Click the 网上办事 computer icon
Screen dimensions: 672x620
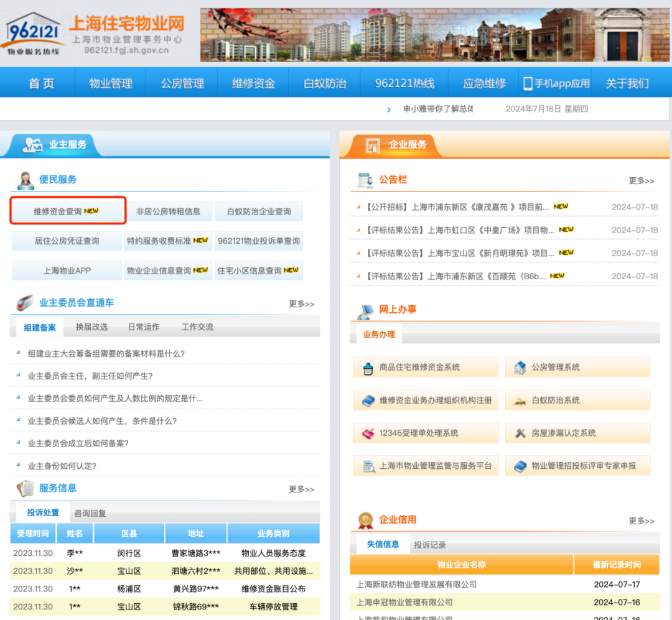point(366,311)
